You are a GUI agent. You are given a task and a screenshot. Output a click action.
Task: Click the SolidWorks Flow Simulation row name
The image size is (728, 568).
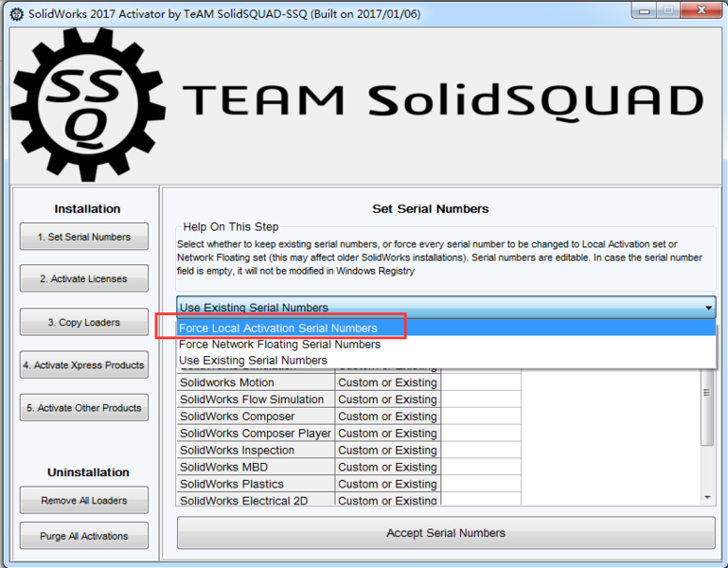(256, 399)
